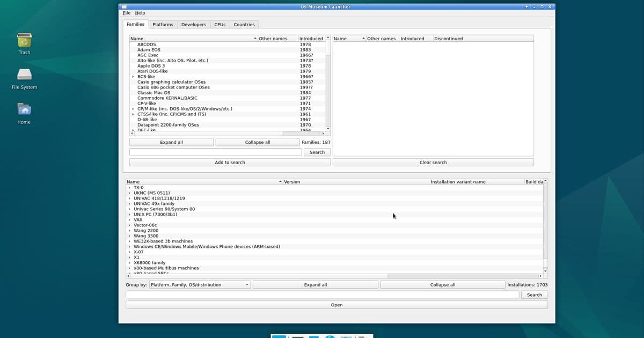
Task: Switch to the CPUs tab
Action: (220, 25)
